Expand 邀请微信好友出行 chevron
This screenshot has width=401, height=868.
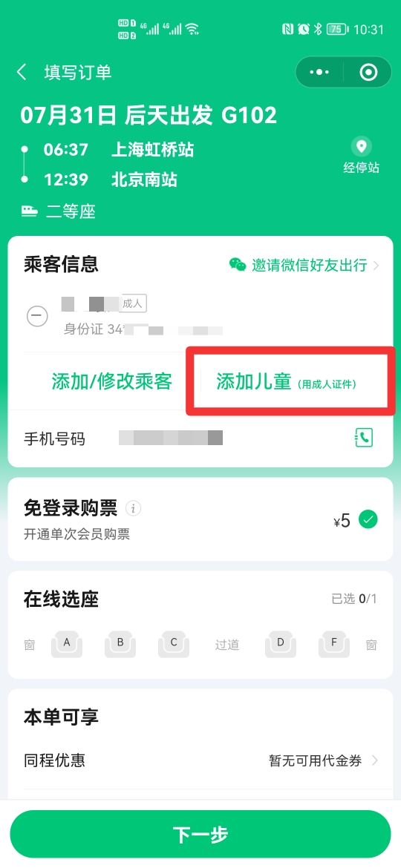pyautogui.click(x=376, y=266)
